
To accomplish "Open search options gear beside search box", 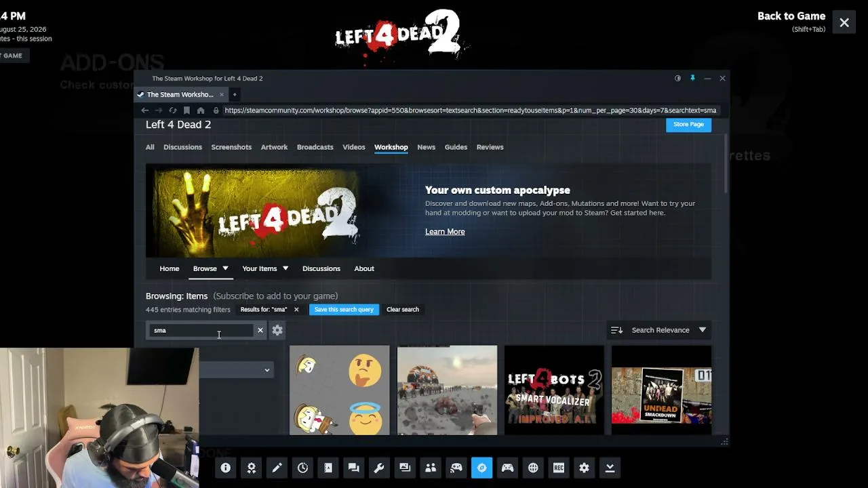I will pos(277,330).
